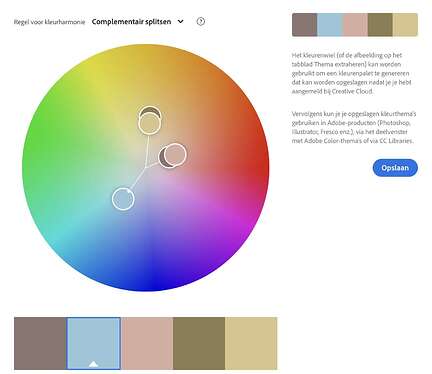Click the olive chip in the top palette preview
The height and width of the screenshot is (374, 432).
click(x=380, y=25)
